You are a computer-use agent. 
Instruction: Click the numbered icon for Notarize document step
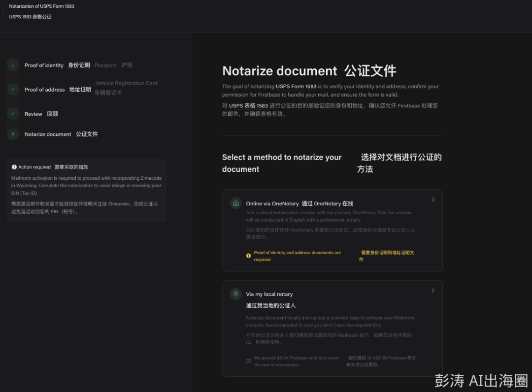13,133
